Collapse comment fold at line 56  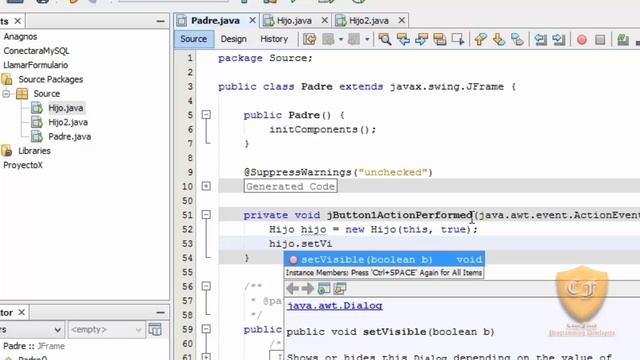point(206,287)
